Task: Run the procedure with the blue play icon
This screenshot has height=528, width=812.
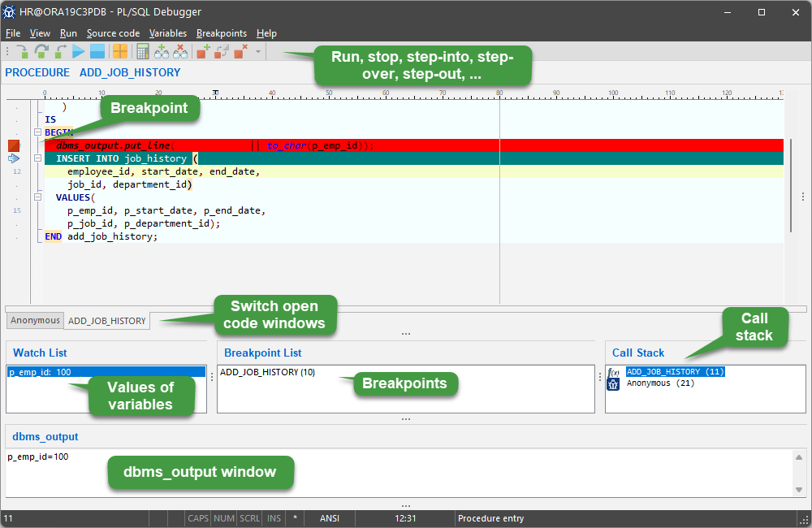Action: coord(80,51)
